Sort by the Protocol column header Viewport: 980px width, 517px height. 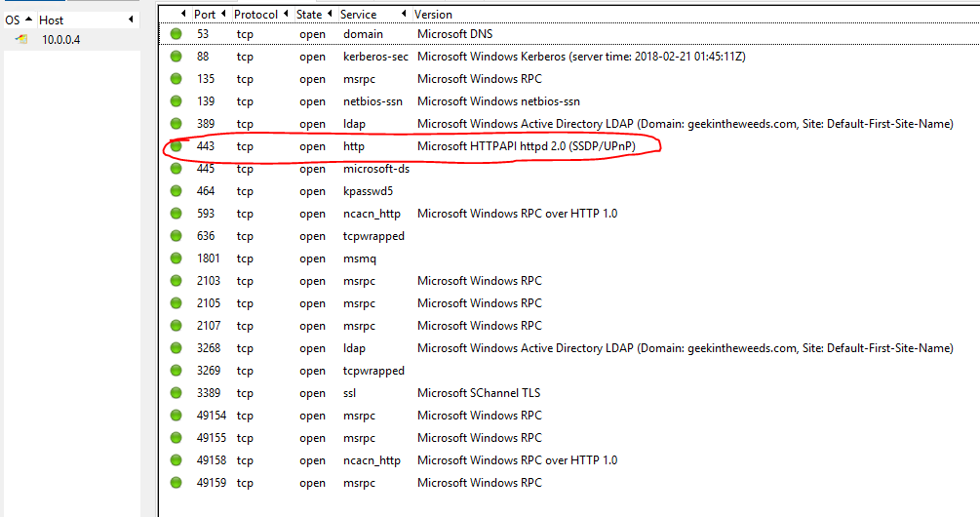click(x=255, y=15)
